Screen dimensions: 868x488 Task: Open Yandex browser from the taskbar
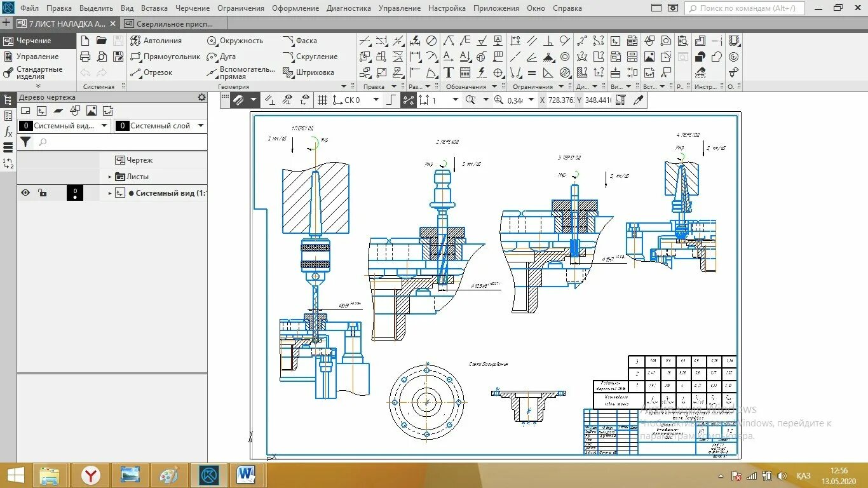click(x=91, y=475)
